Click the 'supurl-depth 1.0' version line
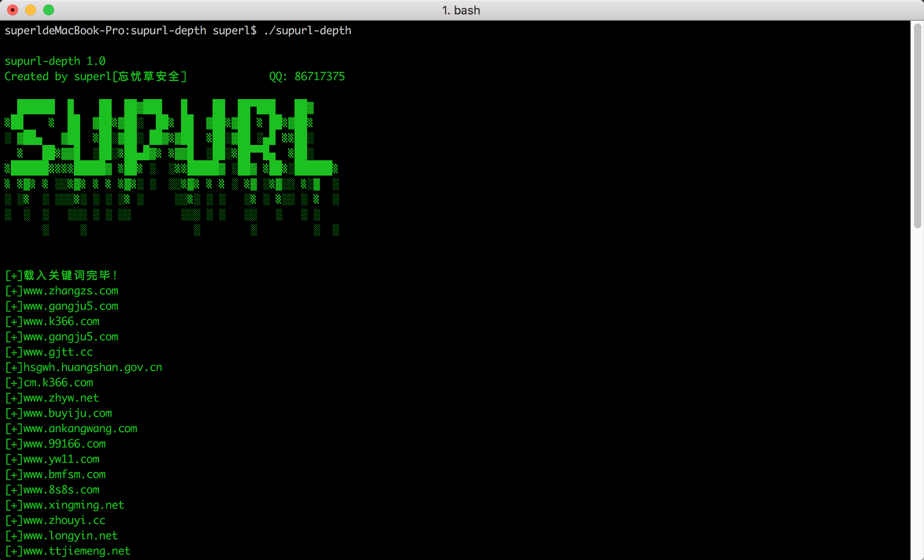Screen dimensions: 924x560 (55, 61)
